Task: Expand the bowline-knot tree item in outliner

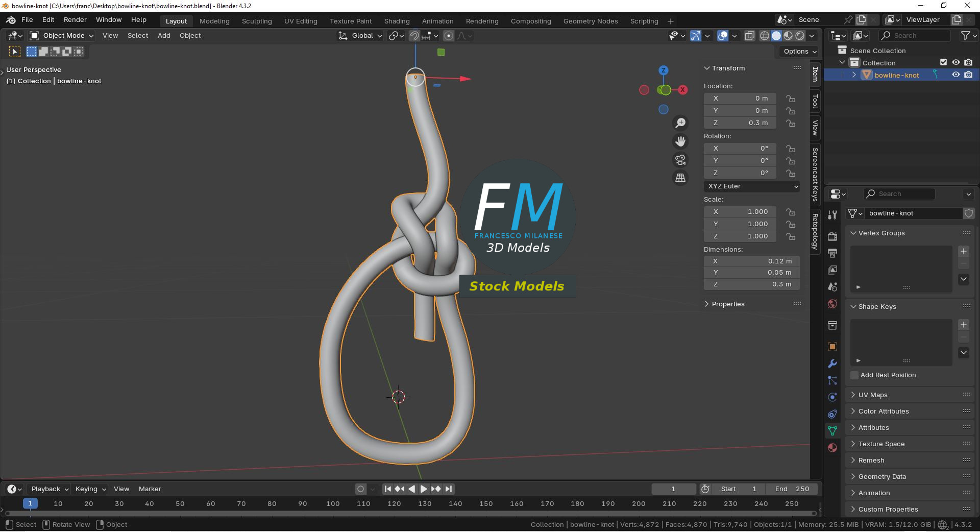Action: 854,75
